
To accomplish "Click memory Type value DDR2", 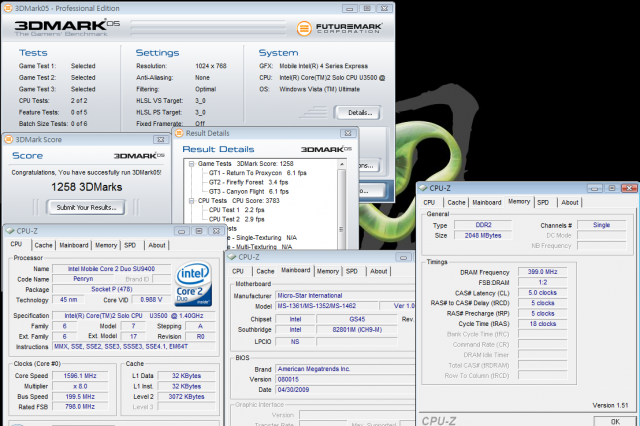I will [x=483, y=225].
